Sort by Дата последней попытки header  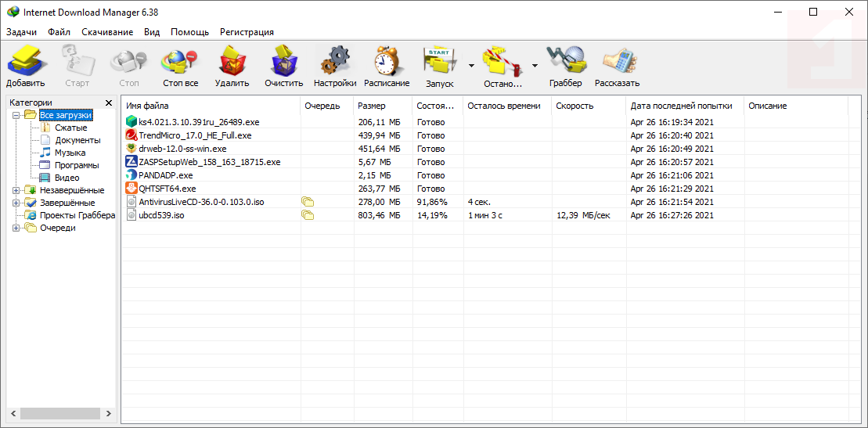[x=686, y=106]
